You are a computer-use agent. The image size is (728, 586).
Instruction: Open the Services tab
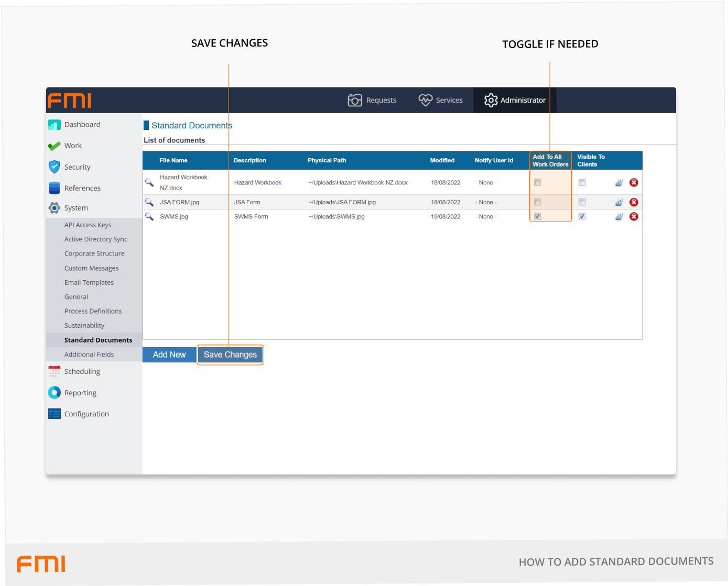click(x=441, y=100)
